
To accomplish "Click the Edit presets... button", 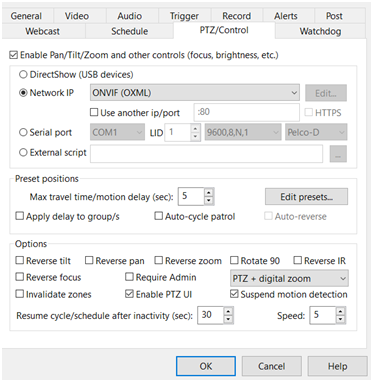I will 306,197.
